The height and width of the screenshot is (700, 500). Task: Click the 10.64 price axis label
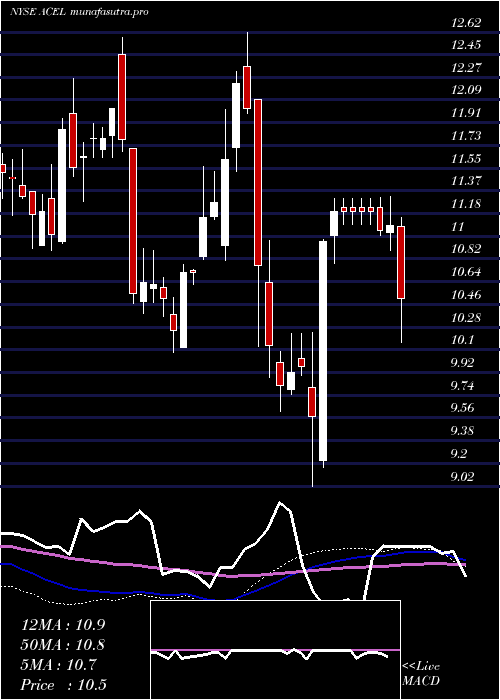(x=466, y=272)
